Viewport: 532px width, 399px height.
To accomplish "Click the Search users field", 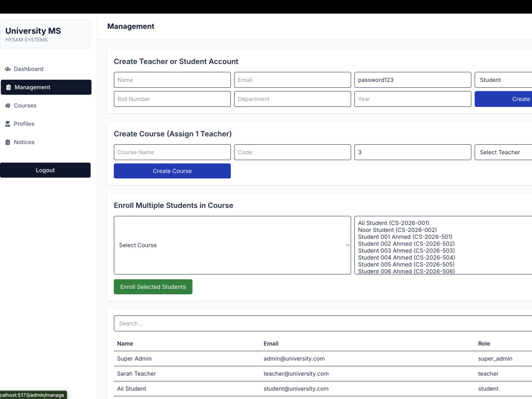I will pyautogui.click(x=323, y=323).
